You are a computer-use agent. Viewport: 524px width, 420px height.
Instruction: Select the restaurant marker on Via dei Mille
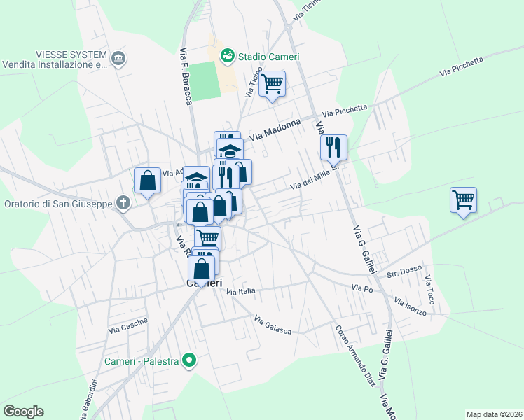tap(333, 149)
